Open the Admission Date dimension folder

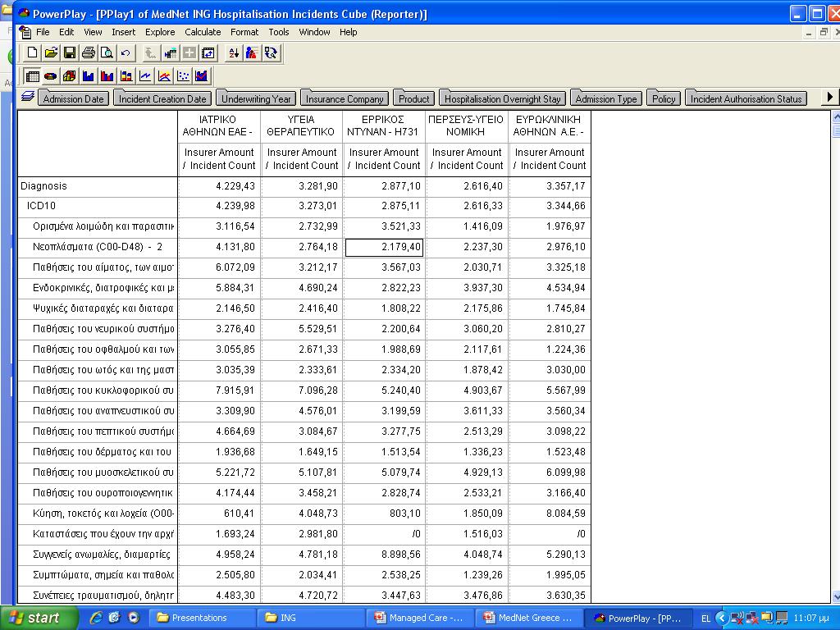[73, 98]
